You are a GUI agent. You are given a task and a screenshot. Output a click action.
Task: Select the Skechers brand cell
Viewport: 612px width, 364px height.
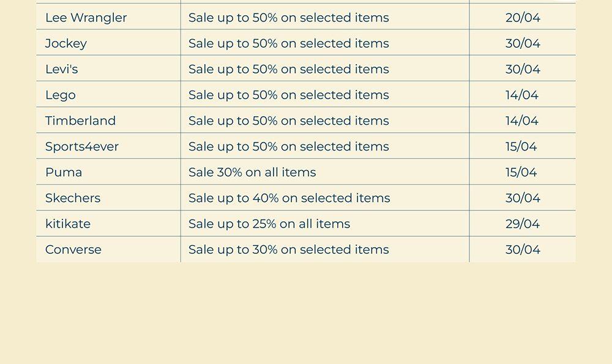coord(73,198)
